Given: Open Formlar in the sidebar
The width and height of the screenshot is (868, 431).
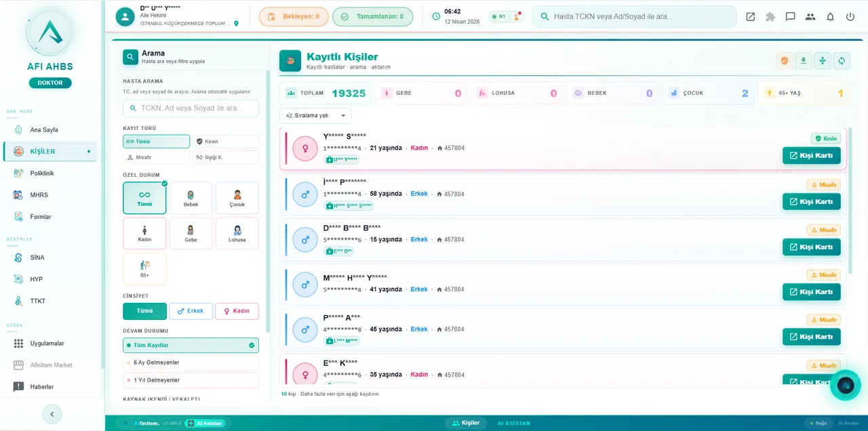Looking at the screenshot, I should coord(50,216).
